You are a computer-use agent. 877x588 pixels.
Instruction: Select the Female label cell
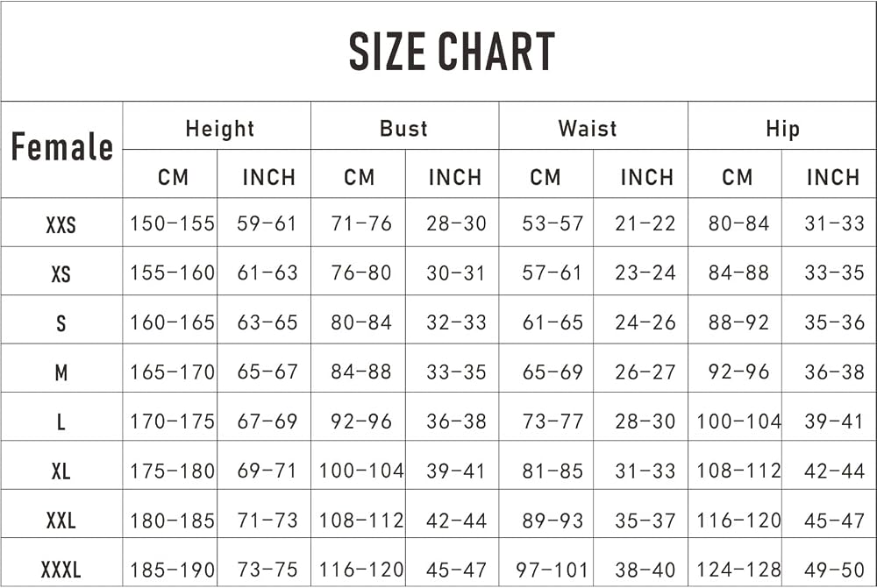tap(62, 147)
